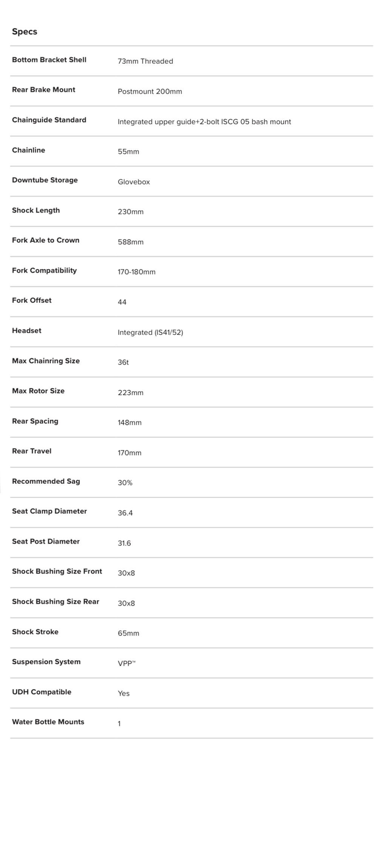The image size is (386, 868).
Task: Select the Bottom Bracket Shell label
Action: [49, 60]
